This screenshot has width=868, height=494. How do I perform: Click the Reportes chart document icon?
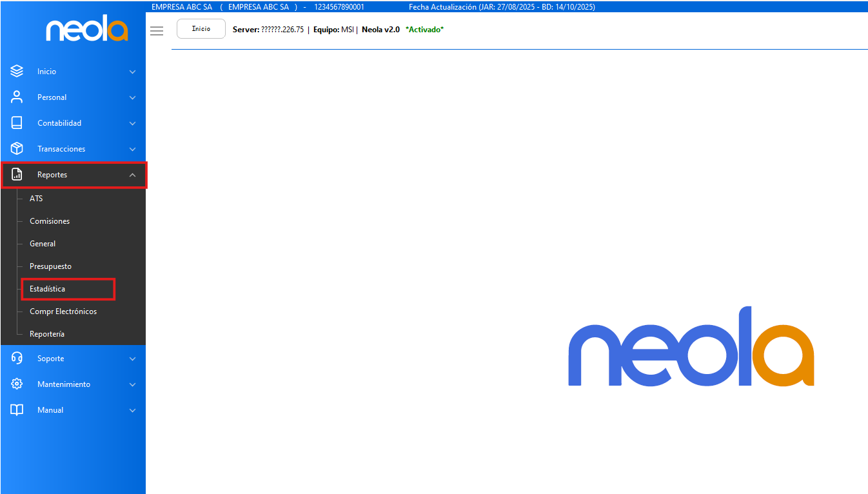tap(17, 175)
